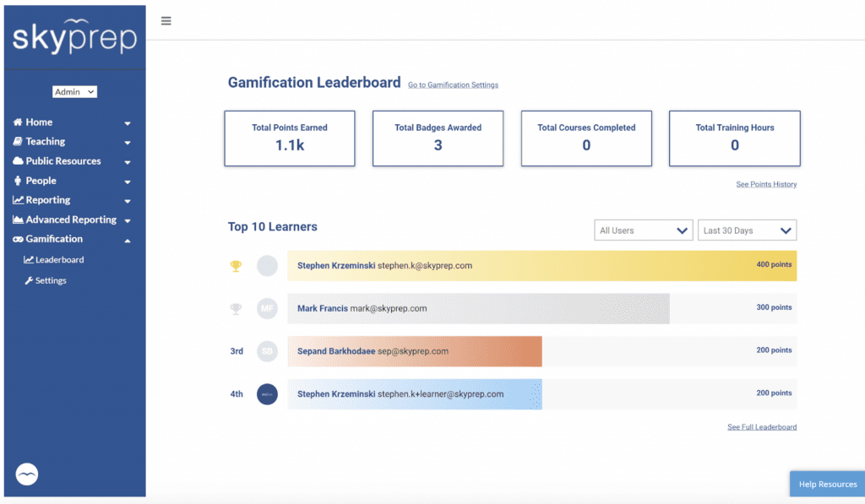Click the Teaching book icon
This screenshot has height=504, width=865.
point(17,141)
